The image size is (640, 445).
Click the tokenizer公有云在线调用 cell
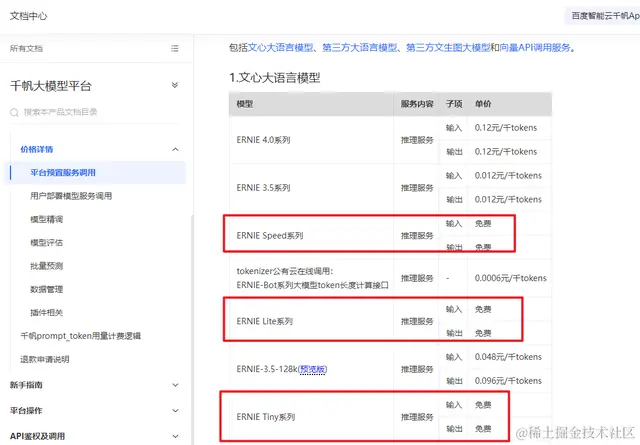coord(312,278)
